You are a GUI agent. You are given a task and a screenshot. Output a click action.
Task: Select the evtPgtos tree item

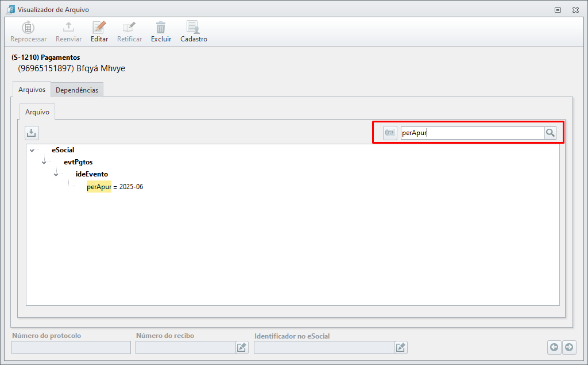tap(78, 162)
